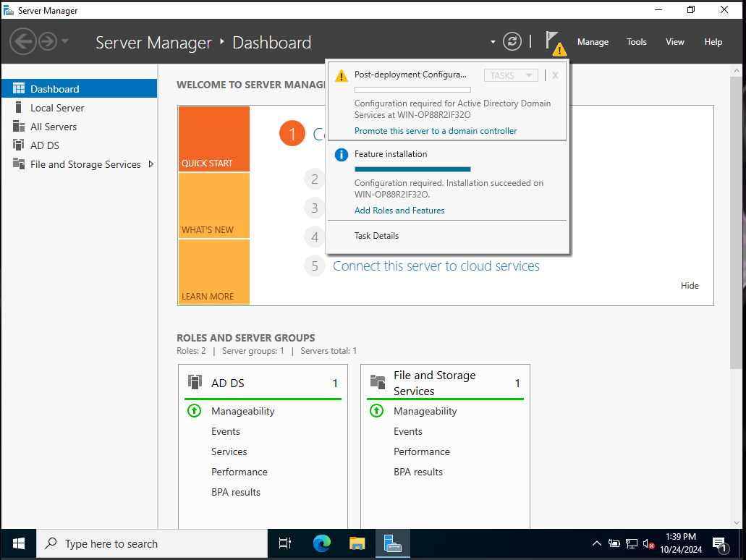The image size is (746, 560).
Task: Open AD DS Events
Action: 226,431
